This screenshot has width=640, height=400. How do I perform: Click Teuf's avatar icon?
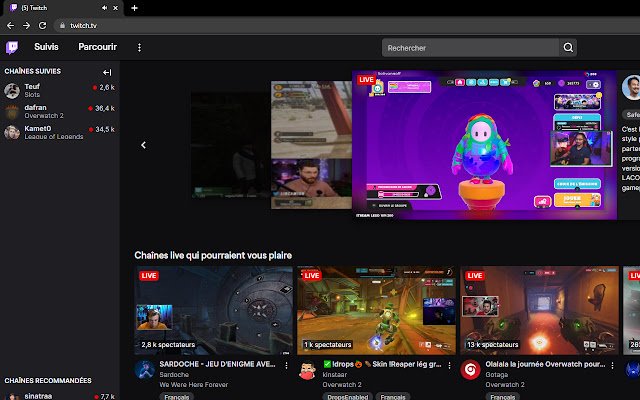pos(12,91)
